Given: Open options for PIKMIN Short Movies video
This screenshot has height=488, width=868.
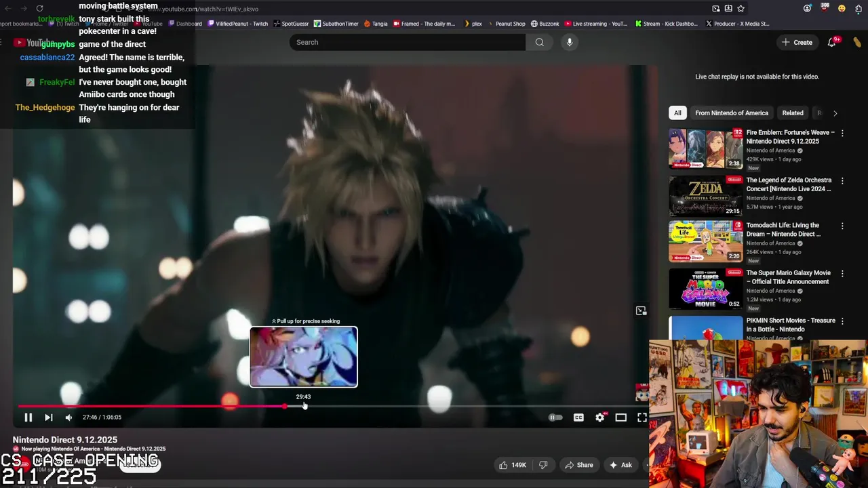Looking at the screenshot, I should pos(842,321).
